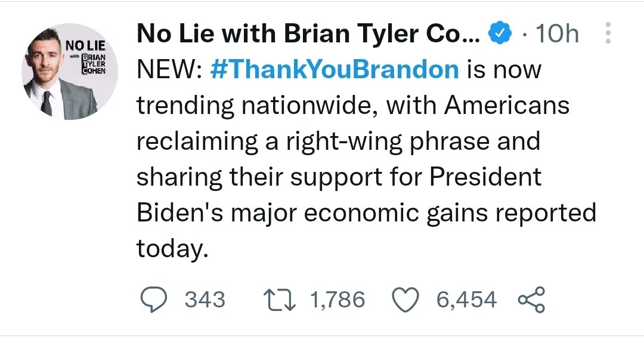This screenshot has height=345, width=644.
Task: Click the word NEW: starting the tweet
Action: [x=169, y=70]
